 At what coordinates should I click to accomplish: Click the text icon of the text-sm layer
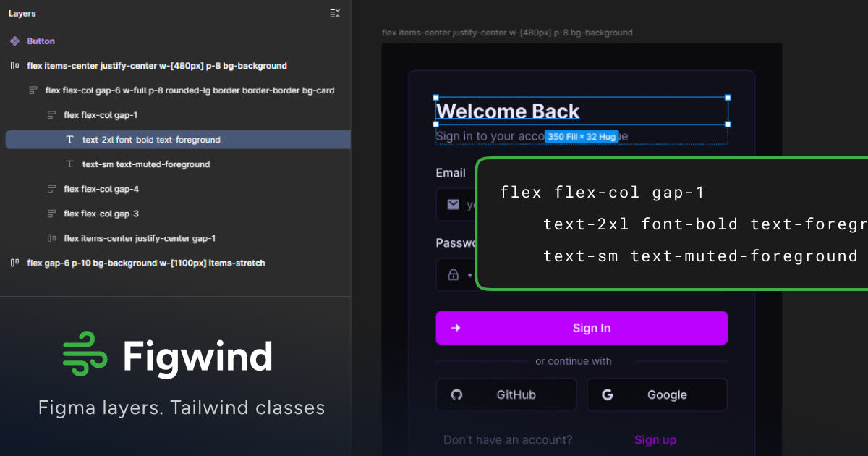[x=69, y=164]
